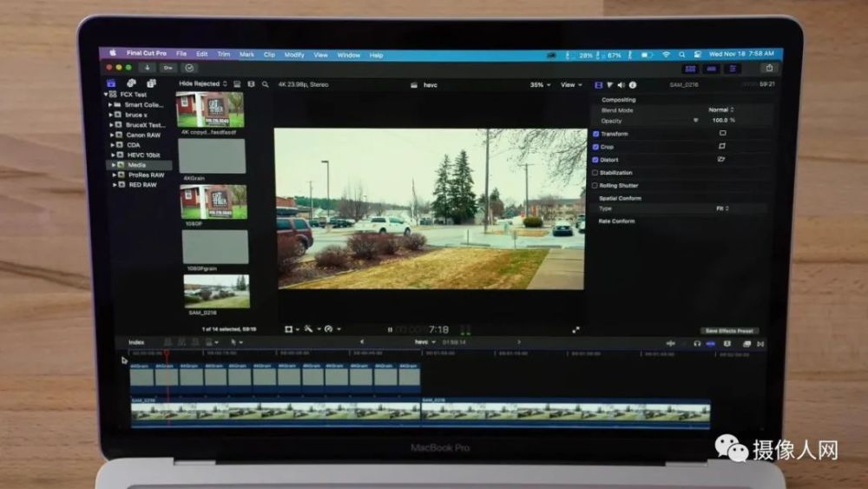Show the Color inspector triangle icon

point(610,85)
